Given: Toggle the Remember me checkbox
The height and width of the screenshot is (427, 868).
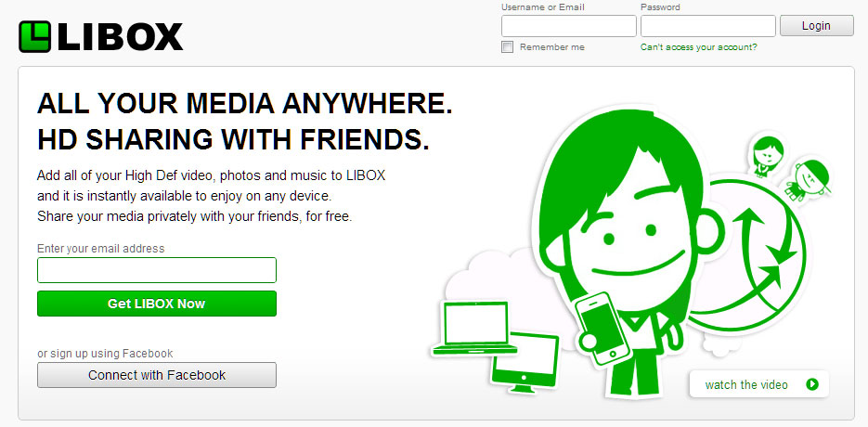Looking at the screenshot, I should point(507,47).
